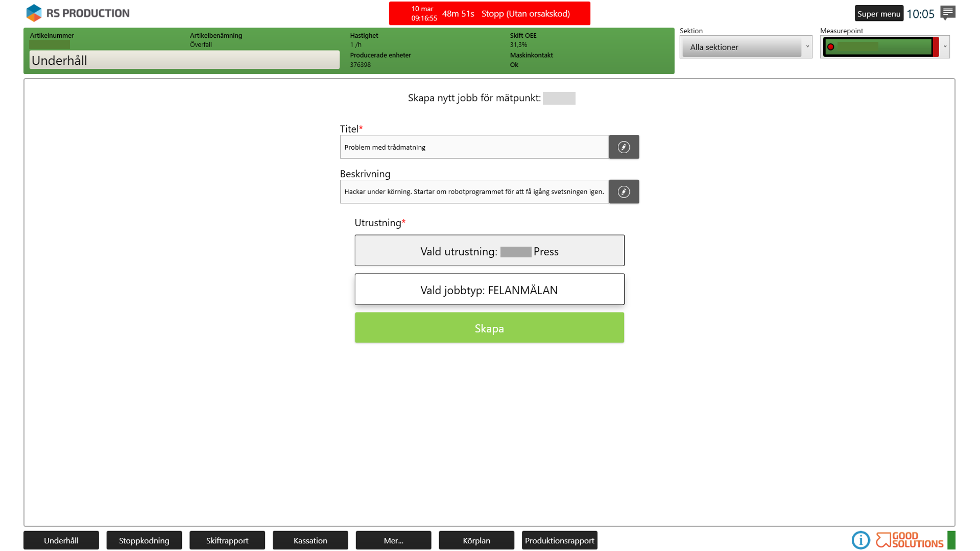The height and width of the screenshot is (551, 980).
Task: Click the red Stopp status banner
Action: pyautogui.click(x=489, y=14)
